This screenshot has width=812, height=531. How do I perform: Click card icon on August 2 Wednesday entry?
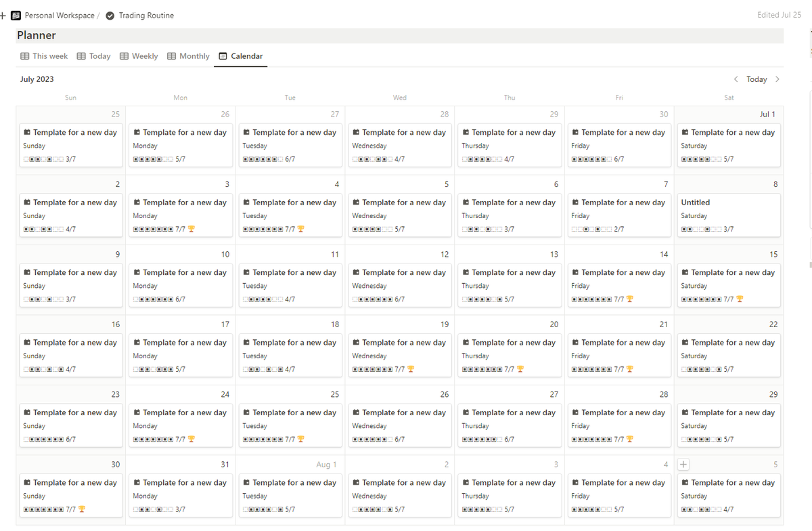point(356,483)
